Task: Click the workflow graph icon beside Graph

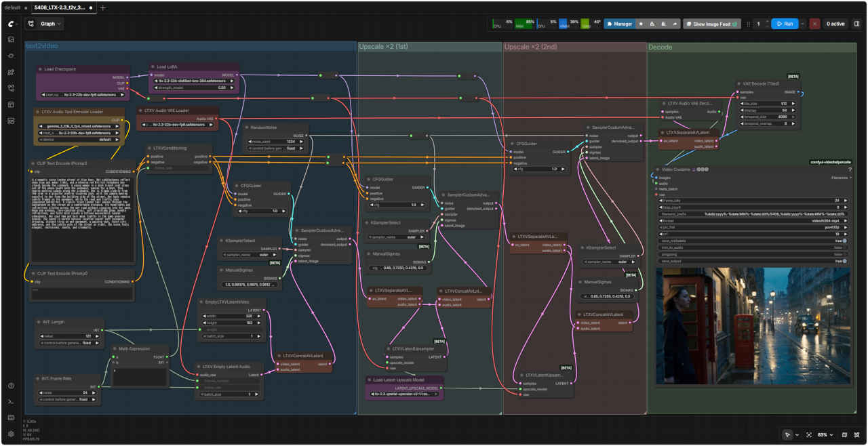Action: coord(31,24)
